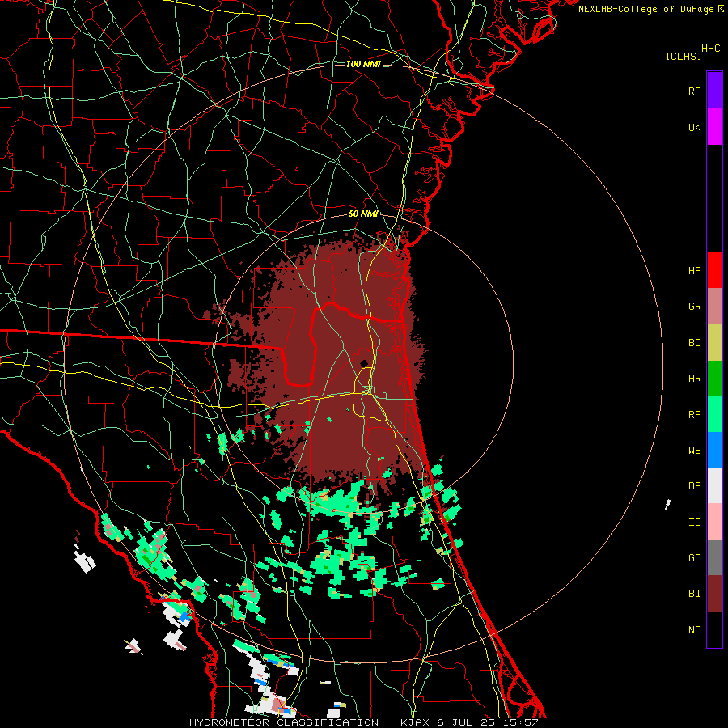Pick the RA light green legend swatch
The image size is (728, 728).
point(714,413)
